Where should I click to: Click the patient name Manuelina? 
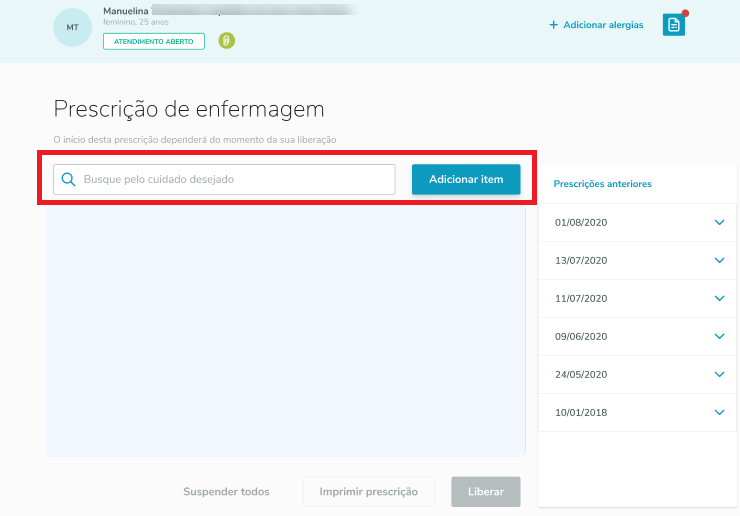click(x=126, y=11)
